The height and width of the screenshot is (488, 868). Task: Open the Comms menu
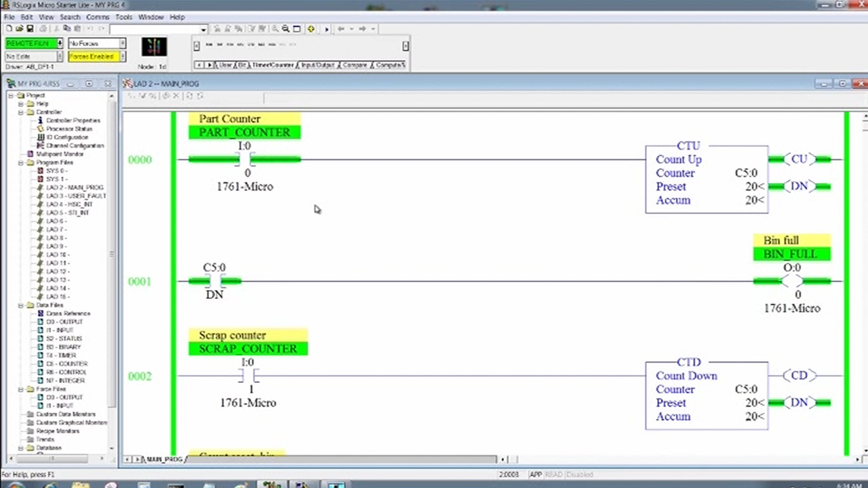(x=98, y=17)
